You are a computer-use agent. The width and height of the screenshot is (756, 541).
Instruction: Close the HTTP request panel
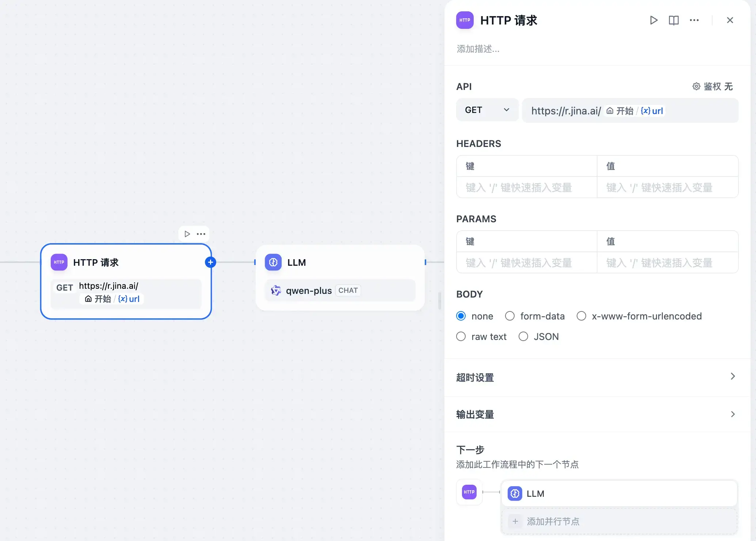coord(730,20)
